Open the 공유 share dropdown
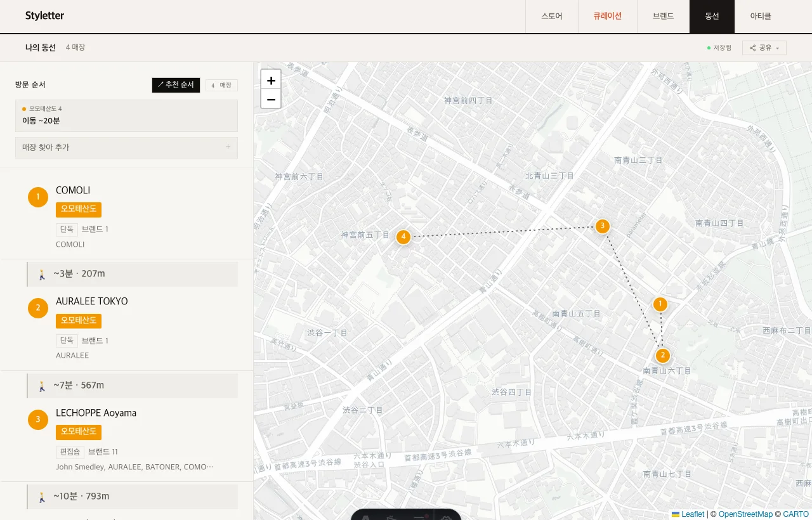 pyautogui.click(x=764, y=48)
